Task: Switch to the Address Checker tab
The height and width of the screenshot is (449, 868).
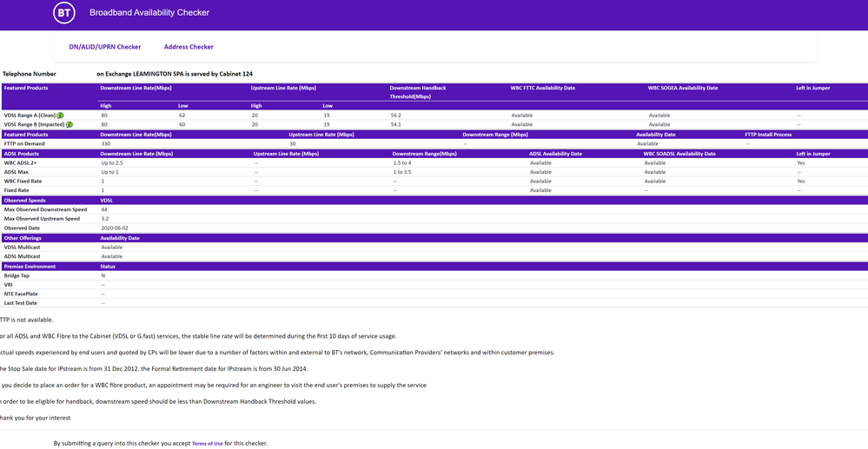Action: click(x=189, y=47)
